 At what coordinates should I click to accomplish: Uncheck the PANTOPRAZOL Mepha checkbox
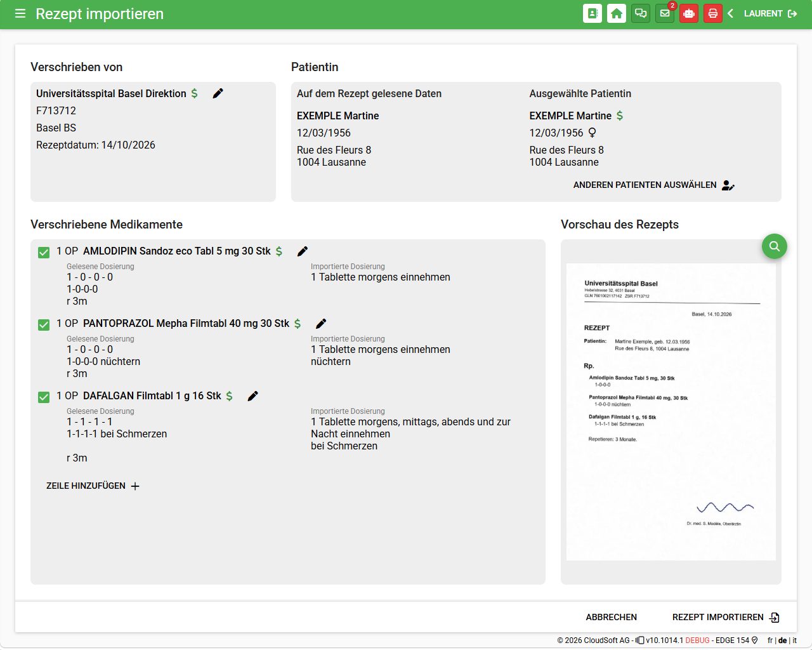pos(44,325)
